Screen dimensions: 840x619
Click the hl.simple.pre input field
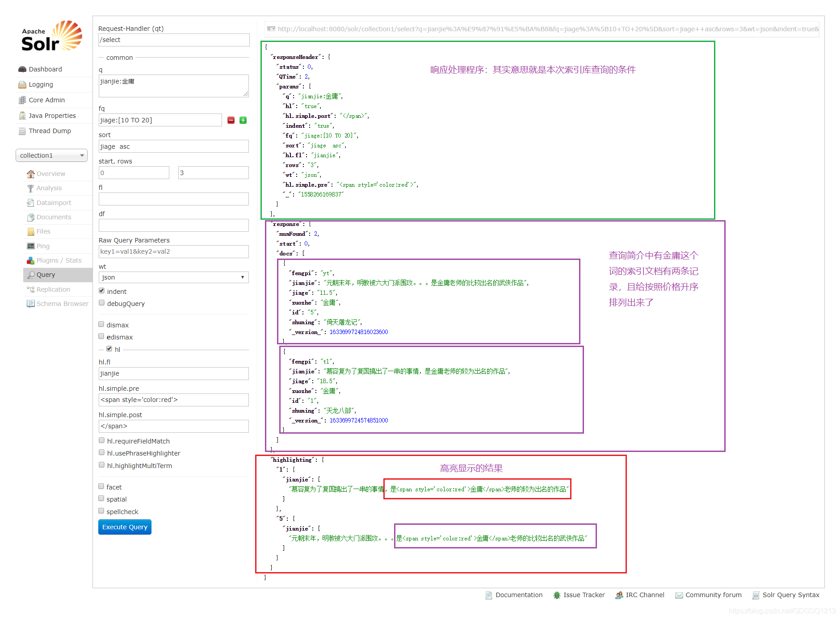(174, 400)
